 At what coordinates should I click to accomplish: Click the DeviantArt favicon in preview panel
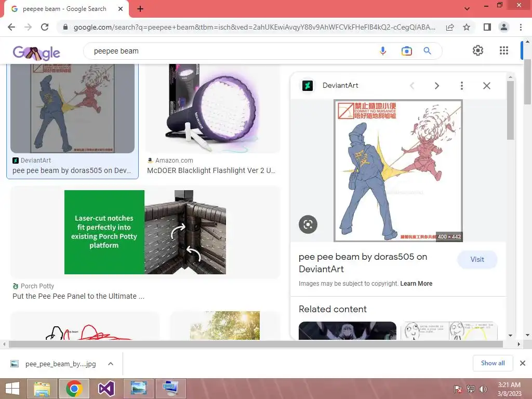[308, 86]
